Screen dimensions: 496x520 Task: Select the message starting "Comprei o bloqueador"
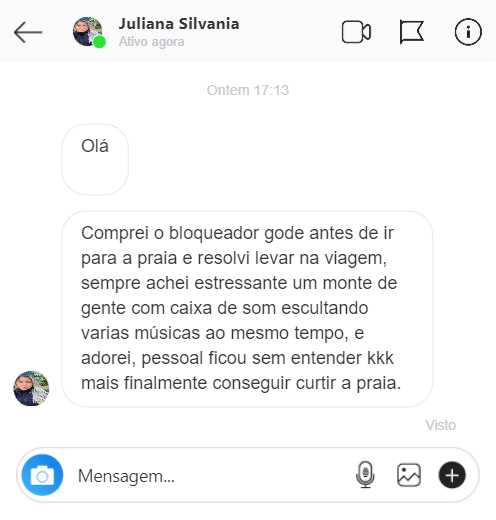coord(247,309)
